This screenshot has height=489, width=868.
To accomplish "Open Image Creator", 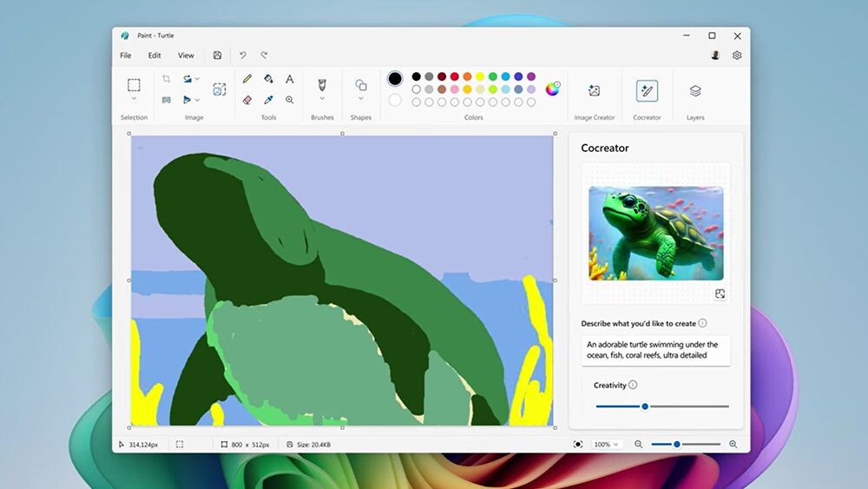I will point(594,91).
